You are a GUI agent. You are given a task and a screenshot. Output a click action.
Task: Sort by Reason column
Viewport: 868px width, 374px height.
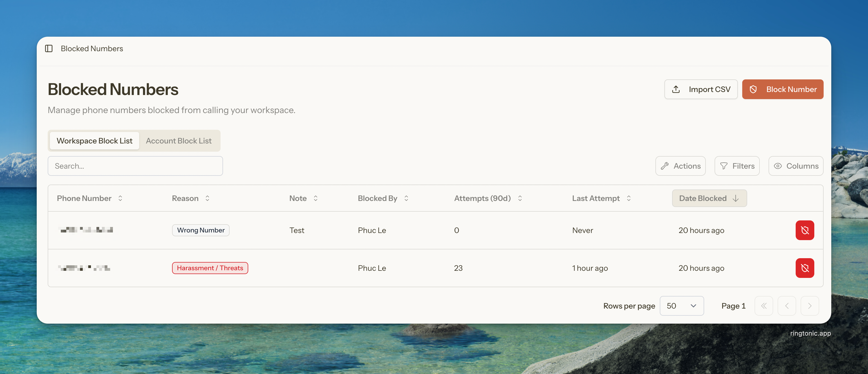[x=191, y=198]
